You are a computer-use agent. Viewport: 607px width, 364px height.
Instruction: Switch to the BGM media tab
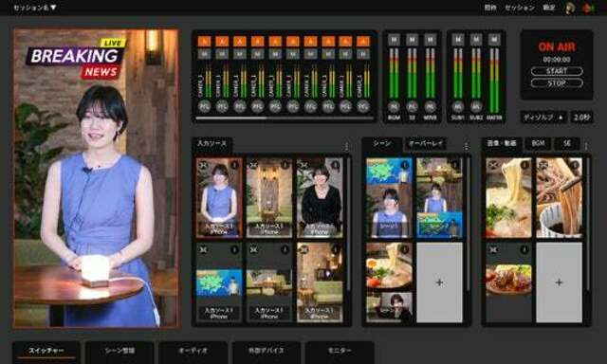[x=538, y=143]
